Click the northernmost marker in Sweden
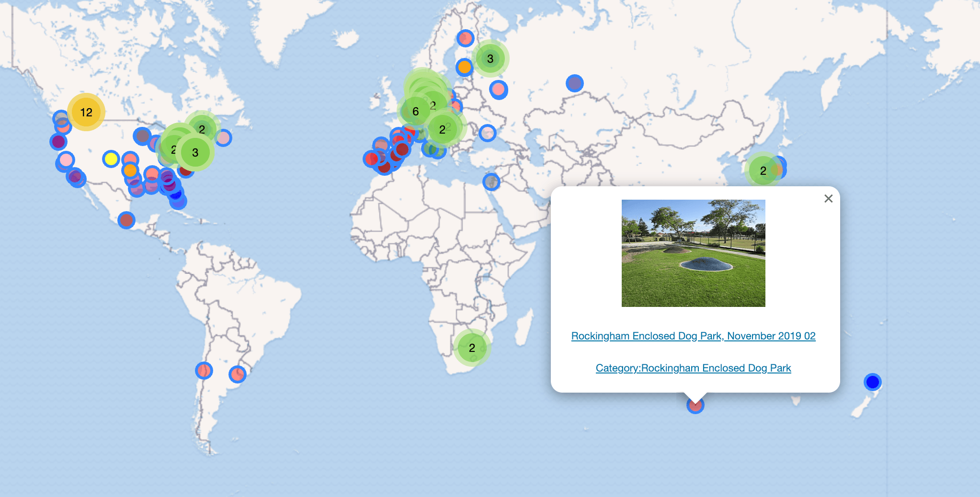Screen dimensions: 980x497 tap(465, 38)
